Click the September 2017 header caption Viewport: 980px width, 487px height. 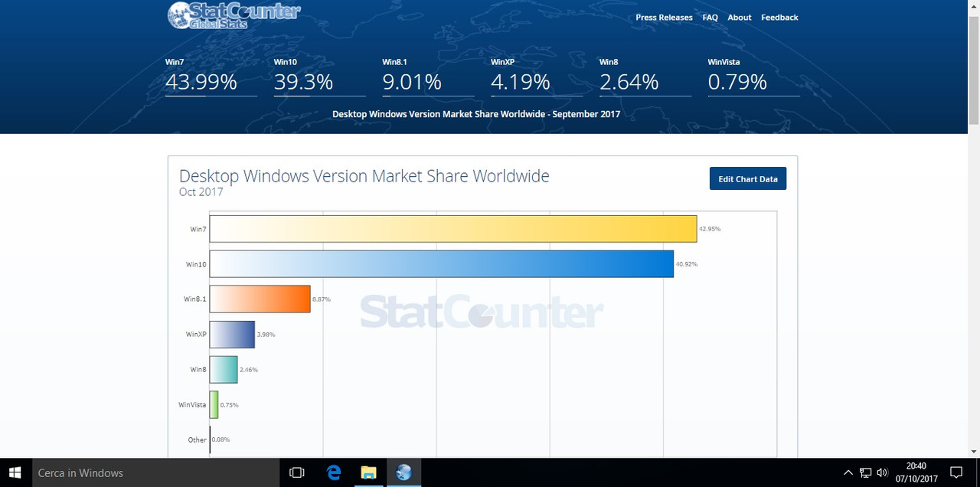(x=476, y=114)
